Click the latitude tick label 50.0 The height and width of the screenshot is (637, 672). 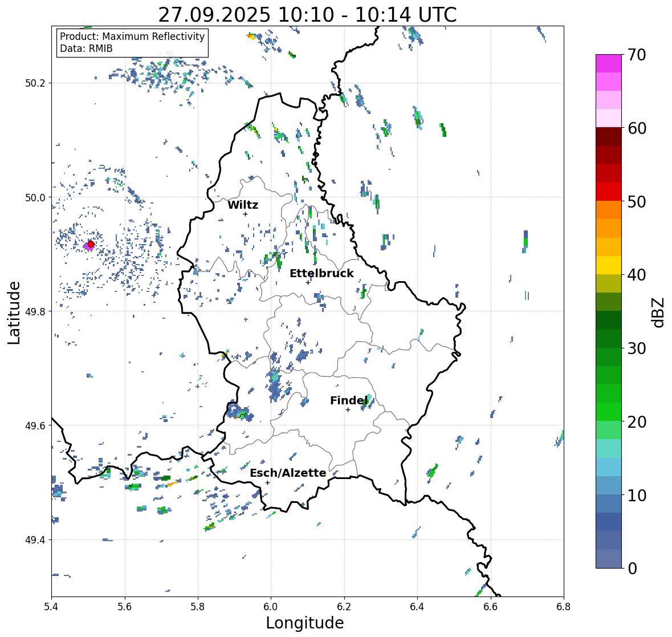tap(35, 198)
